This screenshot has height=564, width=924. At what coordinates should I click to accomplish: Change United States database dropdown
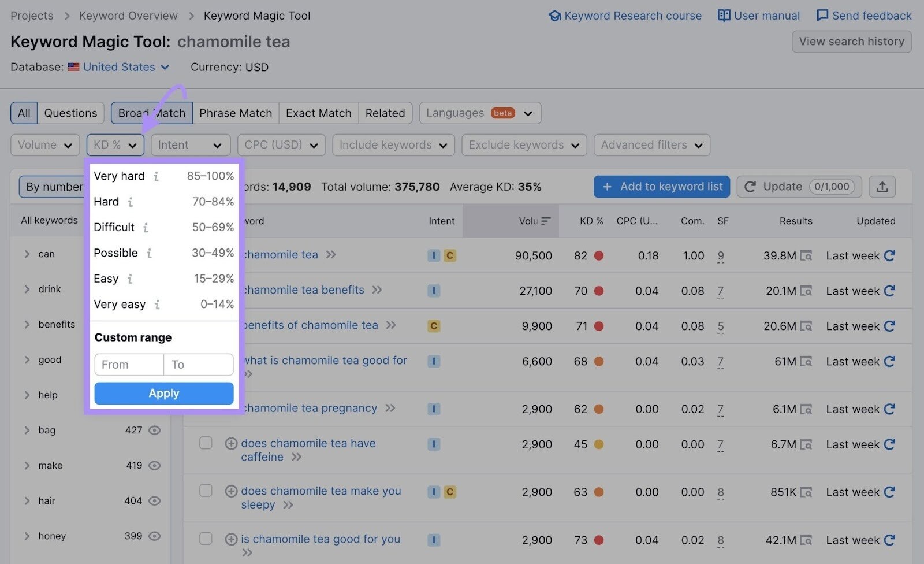pos(120,67)
